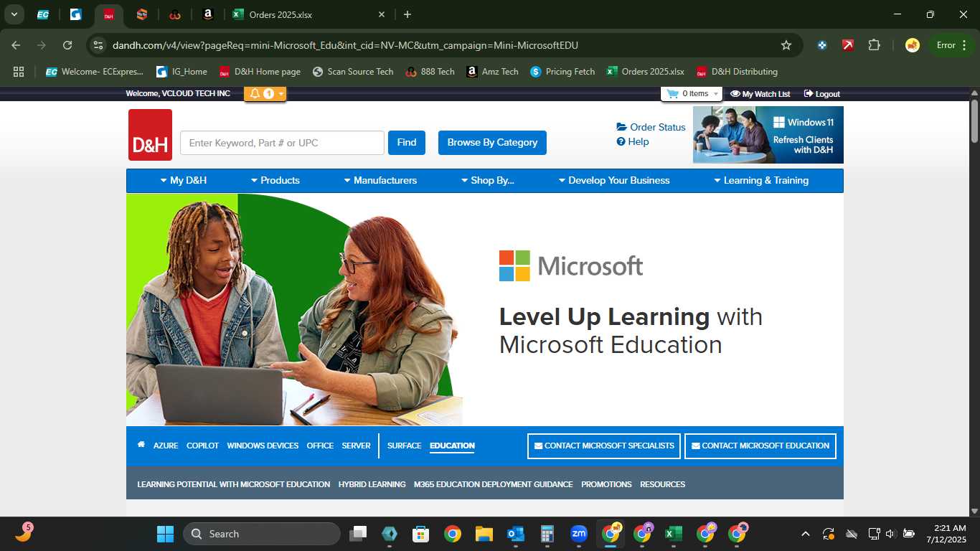
Task: Open Scan Source Tech bookmark
Action: click(x=353, y=72)
